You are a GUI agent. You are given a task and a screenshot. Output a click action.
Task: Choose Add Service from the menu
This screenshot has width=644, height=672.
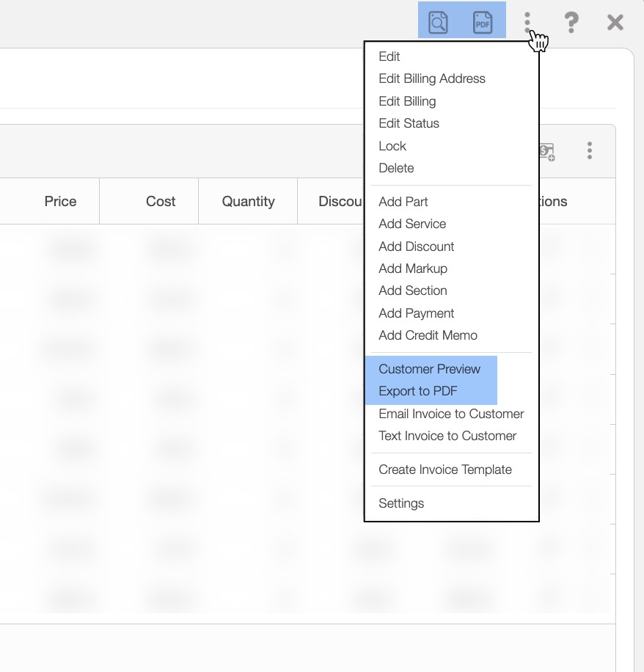pyautogui.click(x=412, y=224)
